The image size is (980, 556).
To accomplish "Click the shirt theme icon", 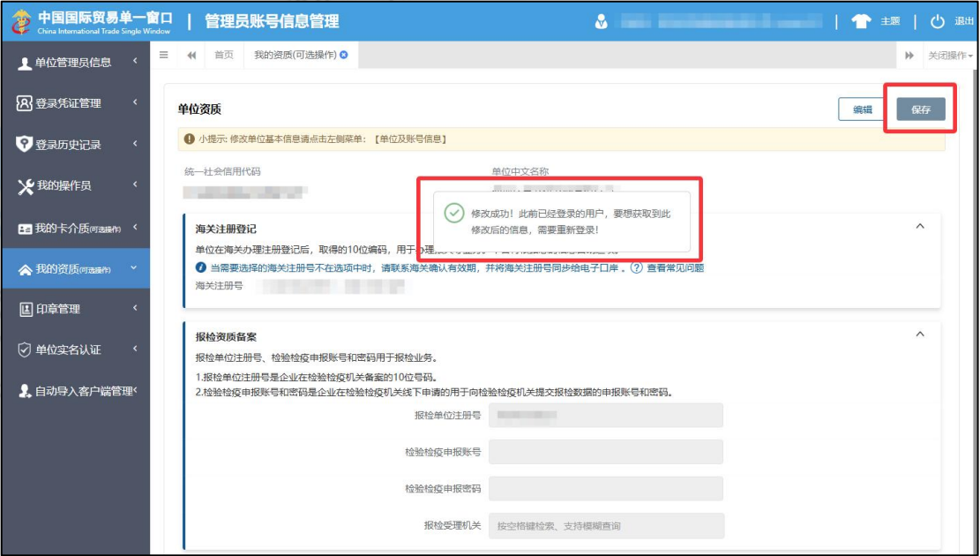I will click(861, 21).
